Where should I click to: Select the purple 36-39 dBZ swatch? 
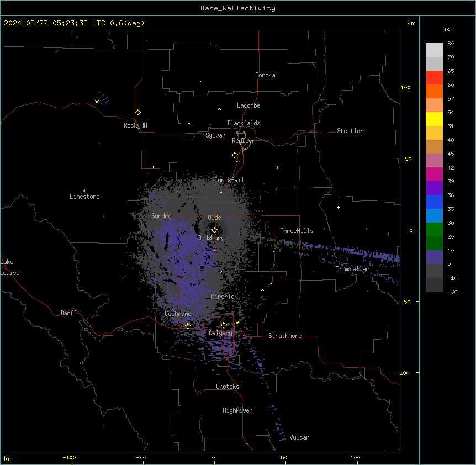(434, 188)
